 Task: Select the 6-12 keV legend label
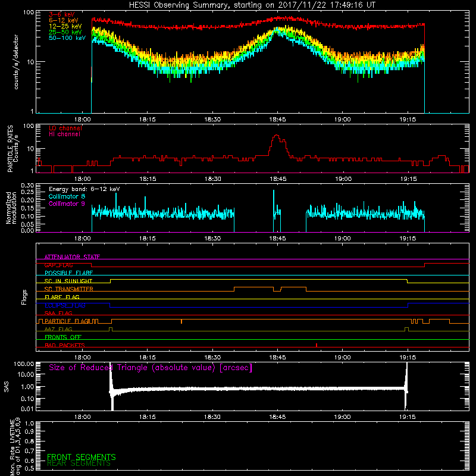64,20
